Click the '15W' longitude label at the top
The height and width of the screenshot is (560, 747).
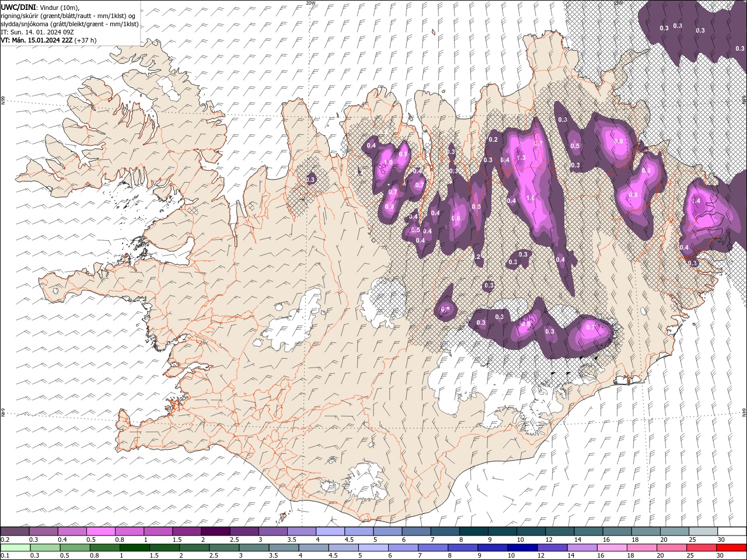[618, 3]
